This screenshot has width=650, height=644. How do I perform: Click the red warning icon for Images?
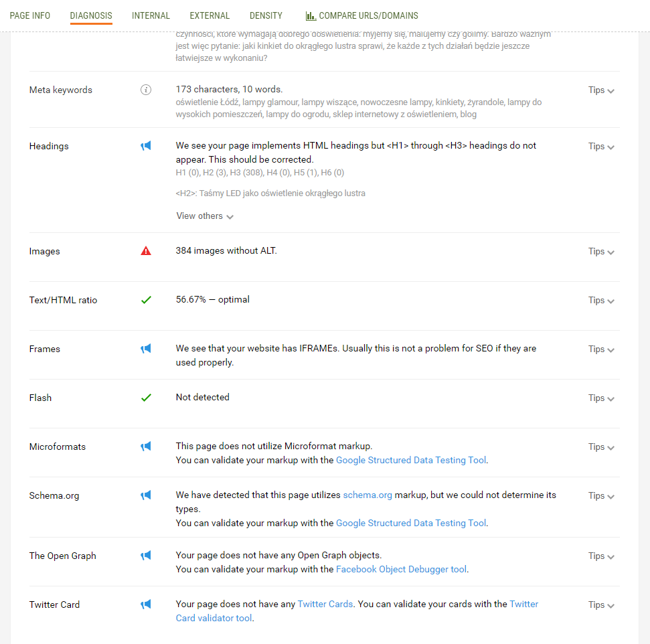(146, 251)
